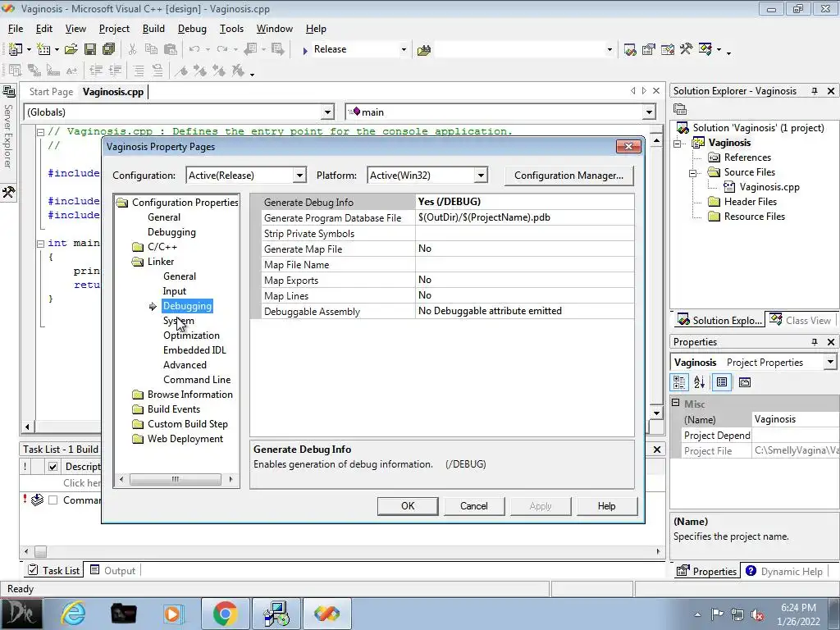The width and height of the screenshot is (840, 630).
Task: Switch to the Output tab
Action: (113, 571)
